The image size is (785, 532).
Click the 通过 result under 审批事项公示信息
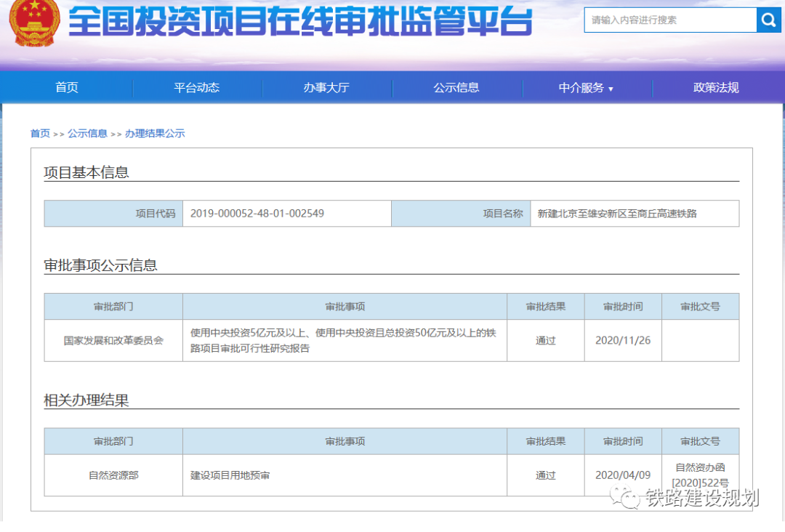coord(545,339)
